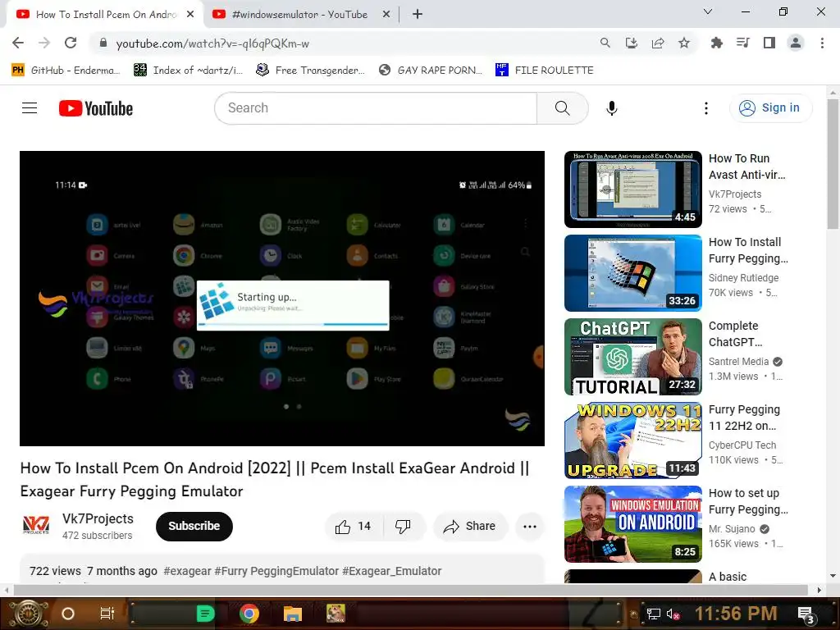The width and height of the screenshot is (840, 630).
Task: Open the Complete ChatGPT video title
Action: 735,334
